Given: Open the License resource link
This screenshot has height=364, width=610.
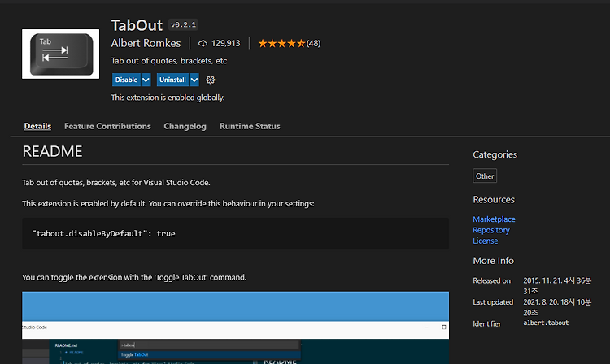Looking at the screenshot, I should tap(486, 240).
